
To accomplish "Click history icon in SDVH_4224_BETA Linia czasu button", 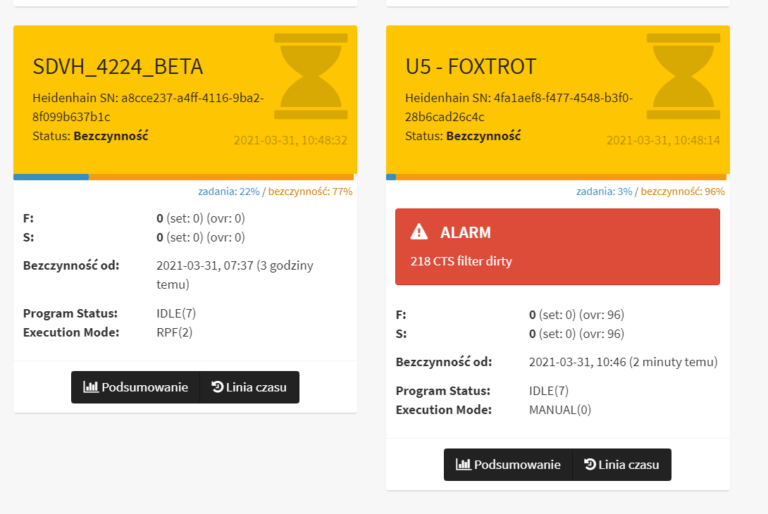I will point(217,387).
